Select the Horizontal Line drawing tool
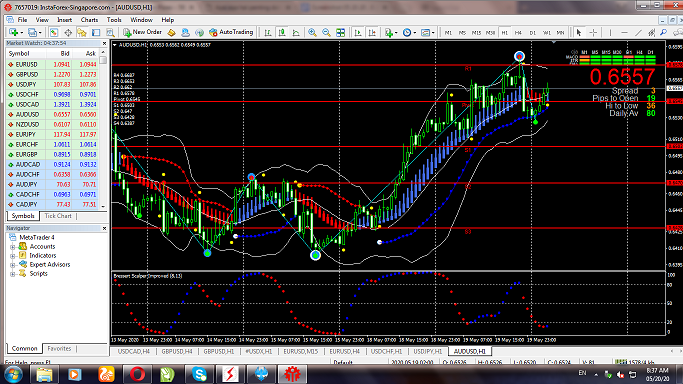The height and width of the screenshot is (384, 683). point(624,32)
